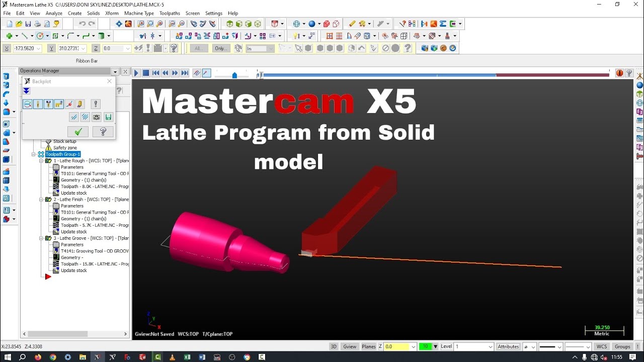Toggle Display endpoints in Backplot panel
This screenshot has width=644, height=362.
[x=69, y=104]
